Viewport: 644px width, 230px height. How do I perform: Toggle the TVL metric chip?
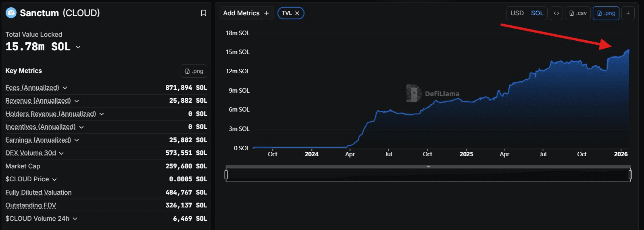287,13
